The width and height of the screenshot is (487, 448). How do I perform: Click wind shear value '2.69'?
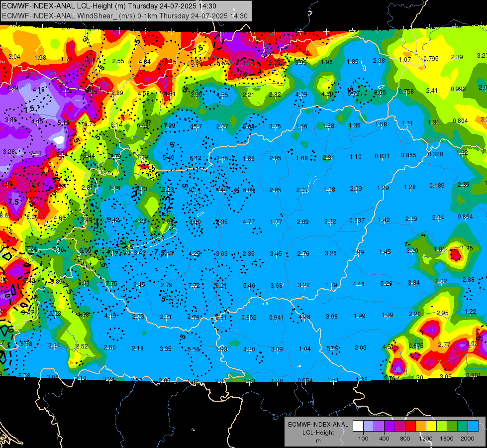coord(302,222)
